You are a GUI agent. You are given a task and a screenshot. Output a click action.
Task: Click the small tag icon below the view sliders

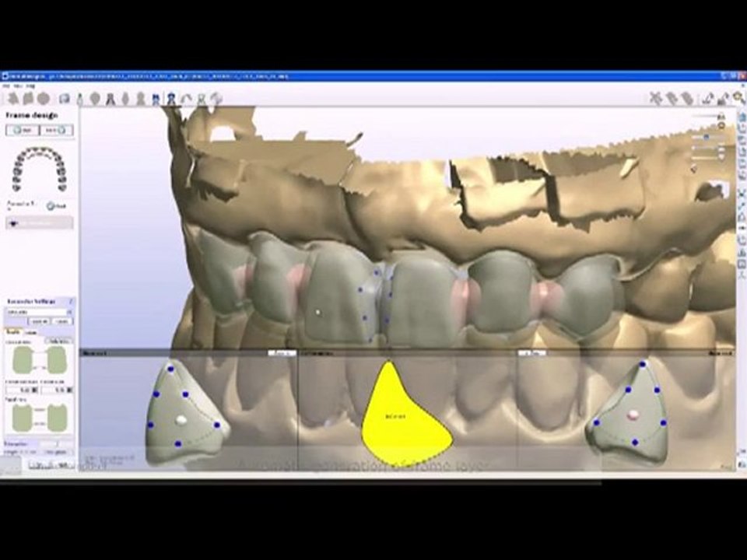[x=693, y=168]
